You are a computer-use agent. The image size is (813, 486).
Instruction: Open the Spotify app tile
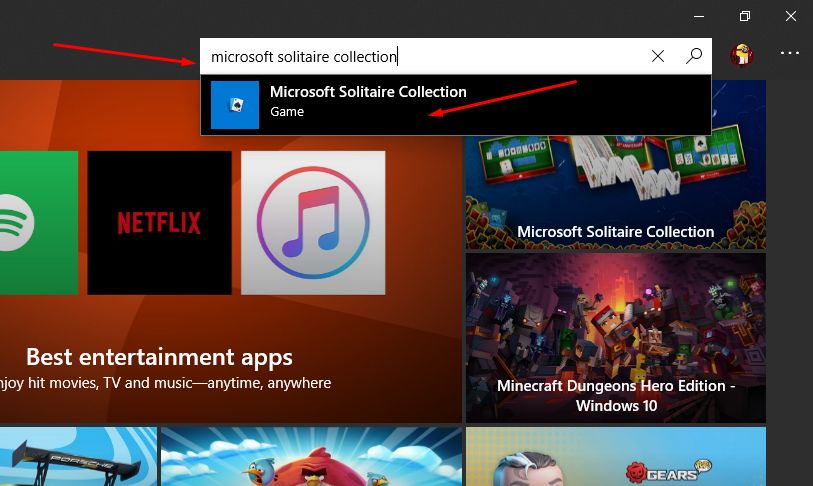(39, 223)
